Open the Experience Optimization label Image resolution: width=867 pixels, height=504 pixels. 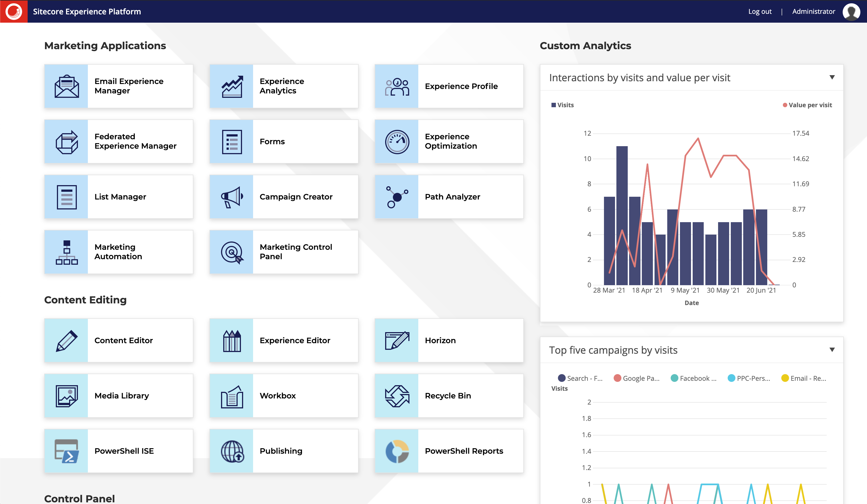[451, 141]
